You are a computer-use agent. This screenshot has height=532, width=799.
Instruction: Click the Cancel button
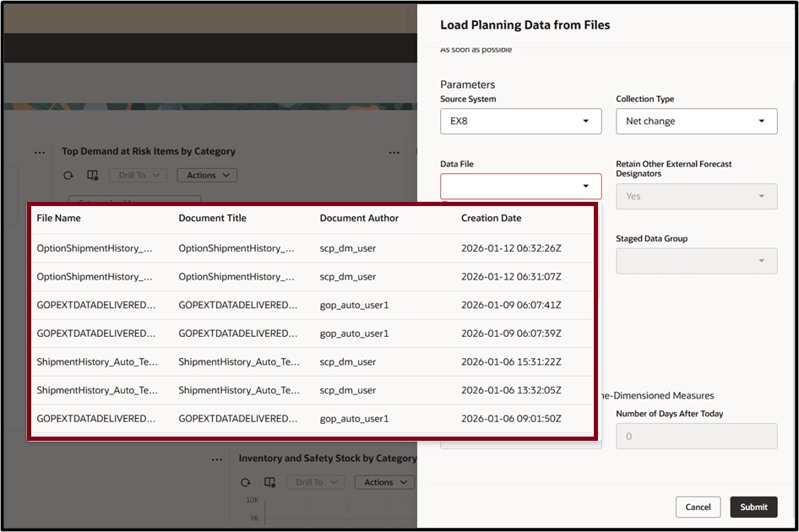click(698, 507)
